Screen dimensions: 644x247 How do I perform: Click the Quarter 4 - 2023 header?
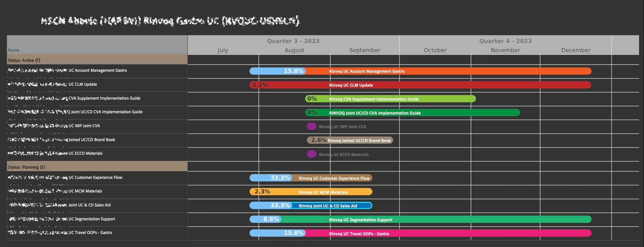pos(505,41)
